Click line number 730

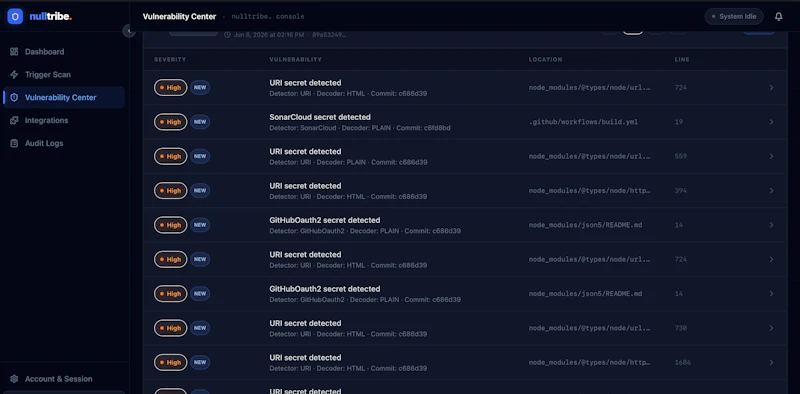click(681, 328)
